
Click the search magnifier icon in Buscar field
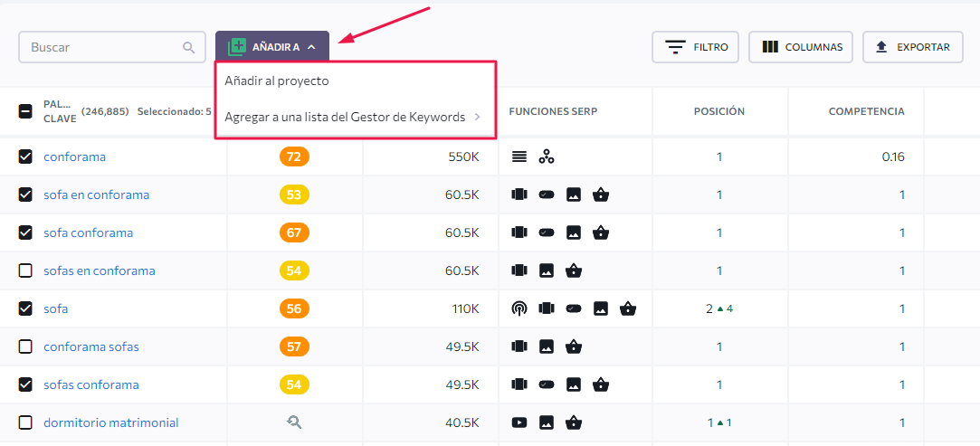coord(189,47)
